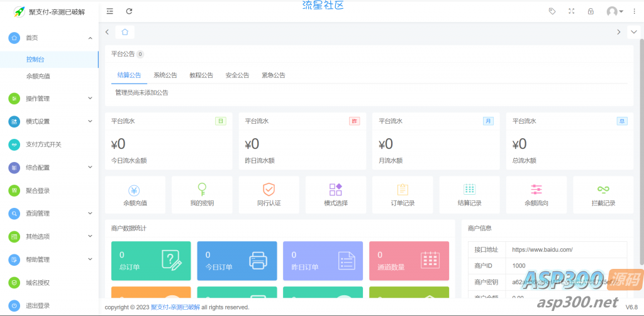Open 结算记录 grid icon shortcut

point(469,190)
